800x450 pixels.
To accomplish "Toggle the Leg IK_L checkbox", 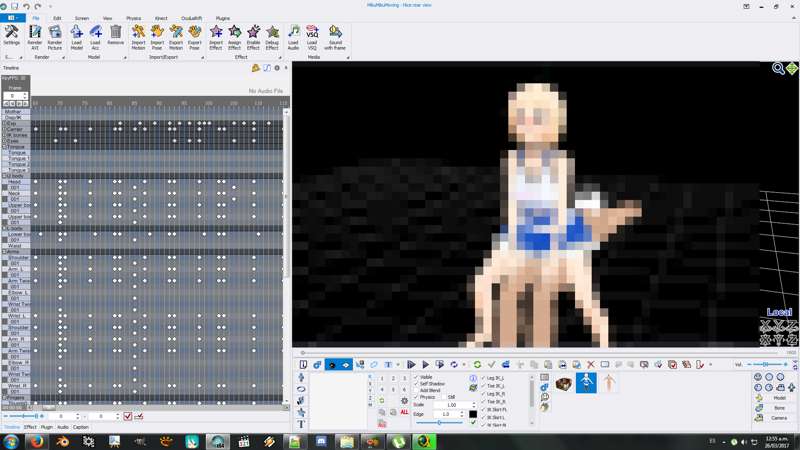I will [x=483, y=378].
